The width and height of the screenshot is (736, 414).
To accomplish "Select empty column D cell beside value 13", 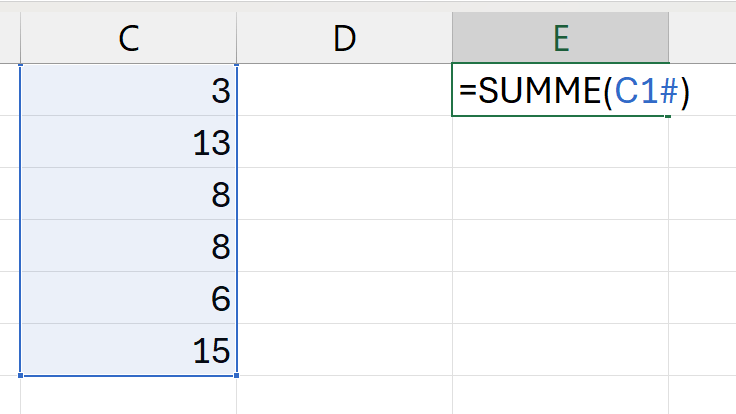I will [x=344, y=143].
